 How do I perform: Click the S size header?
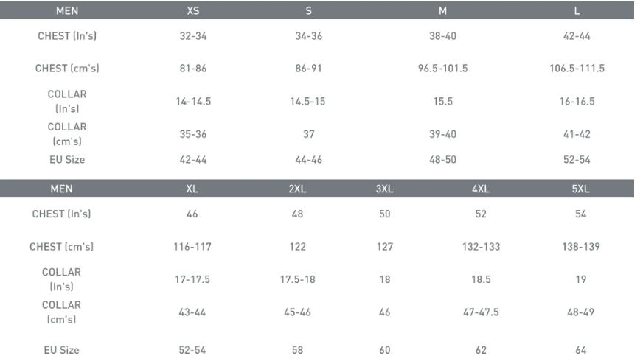[x=308, y=10]
